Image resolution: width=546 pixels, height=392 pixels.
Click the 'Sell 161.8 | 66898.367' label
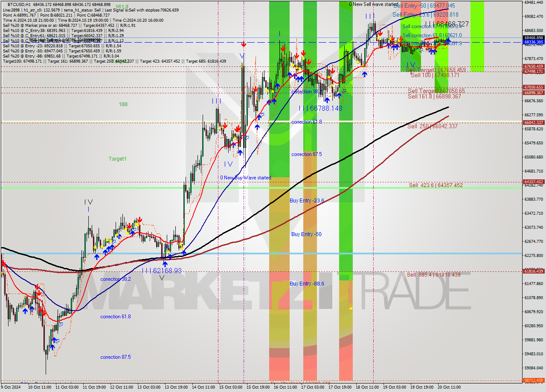(x=434, y=97)
